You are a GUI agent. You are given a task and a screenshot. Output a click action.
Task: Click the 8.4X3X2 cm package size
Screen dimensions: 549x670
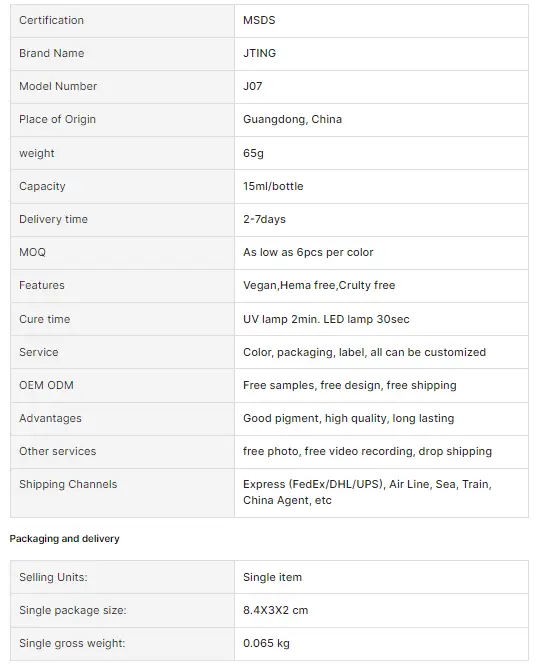[276, 610]
